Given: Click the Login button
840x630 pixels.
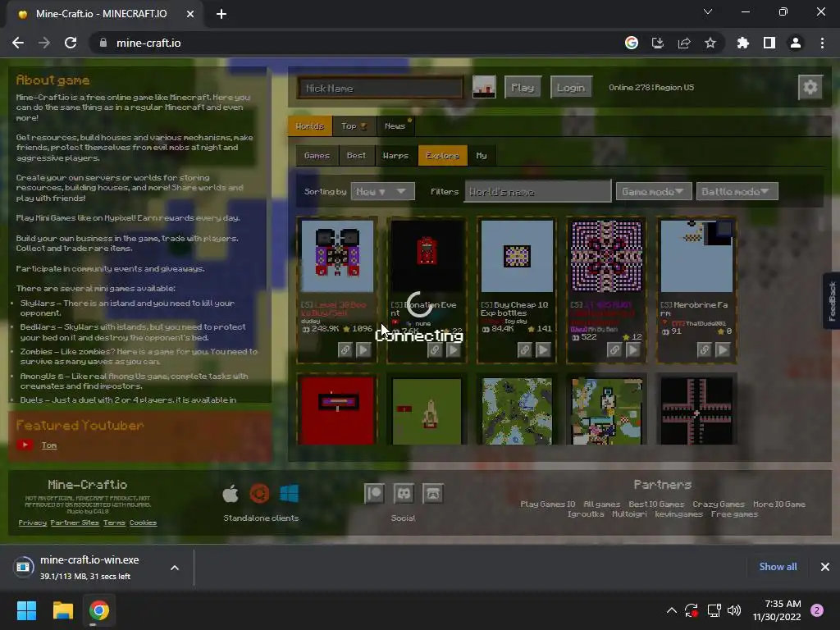Looking at the screenshot, I should pos(571,87).
